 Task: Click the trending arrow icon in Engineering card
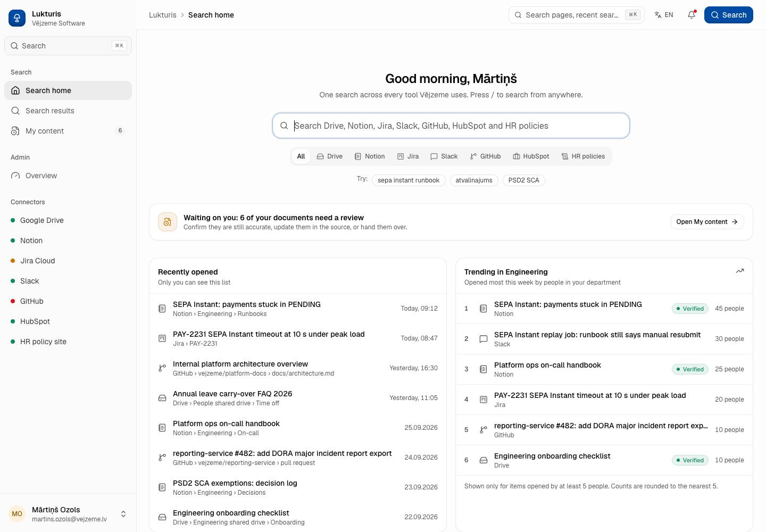coord(740,271)
